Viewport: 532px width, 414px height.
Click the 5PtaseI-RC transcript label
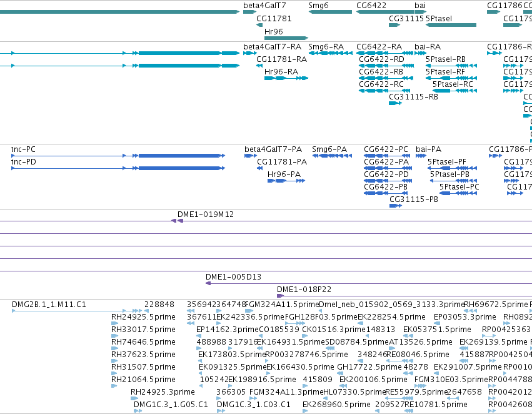pyautogui.click(x=453, y=84)
